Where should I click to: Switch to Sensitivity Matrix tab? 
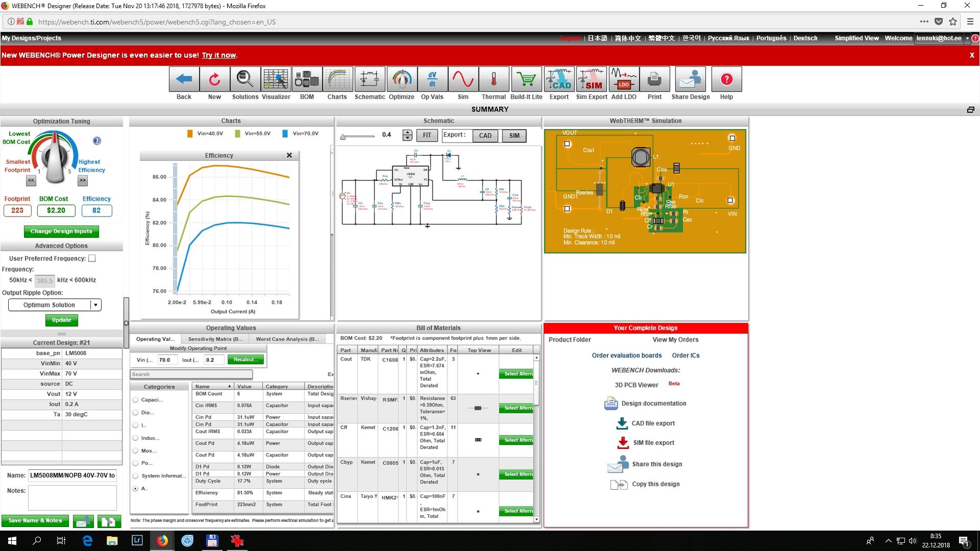pos(215,339)
